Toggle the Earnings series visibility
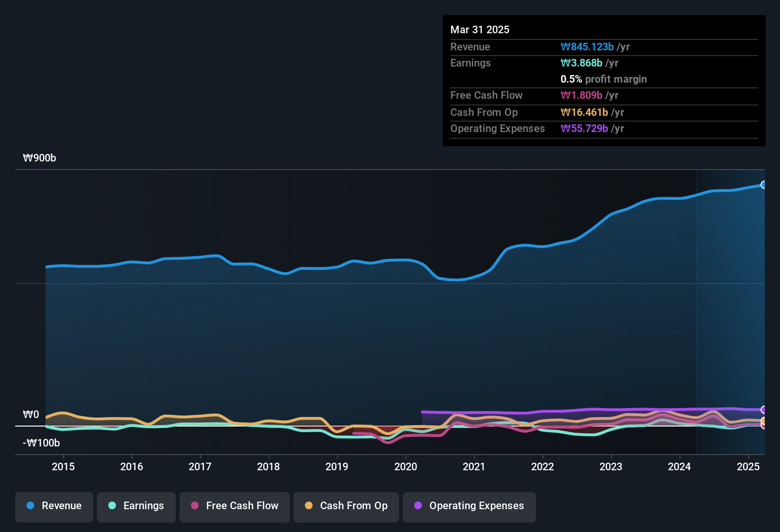Screen dimensions: 780x532 click(x=136, y=506)
